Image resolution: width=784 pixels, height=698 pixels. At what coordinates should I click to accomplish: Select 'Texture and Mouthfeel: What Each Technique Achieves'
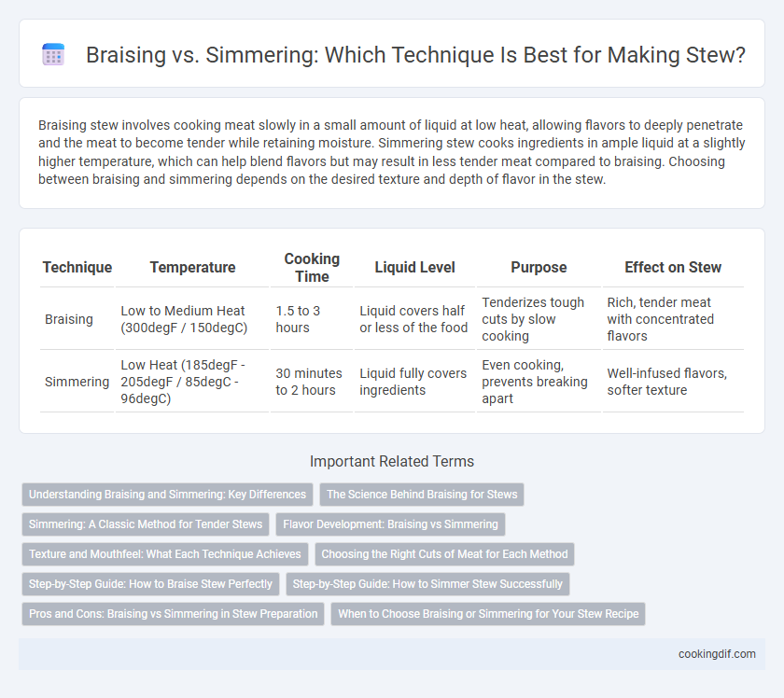coord(165,554)
